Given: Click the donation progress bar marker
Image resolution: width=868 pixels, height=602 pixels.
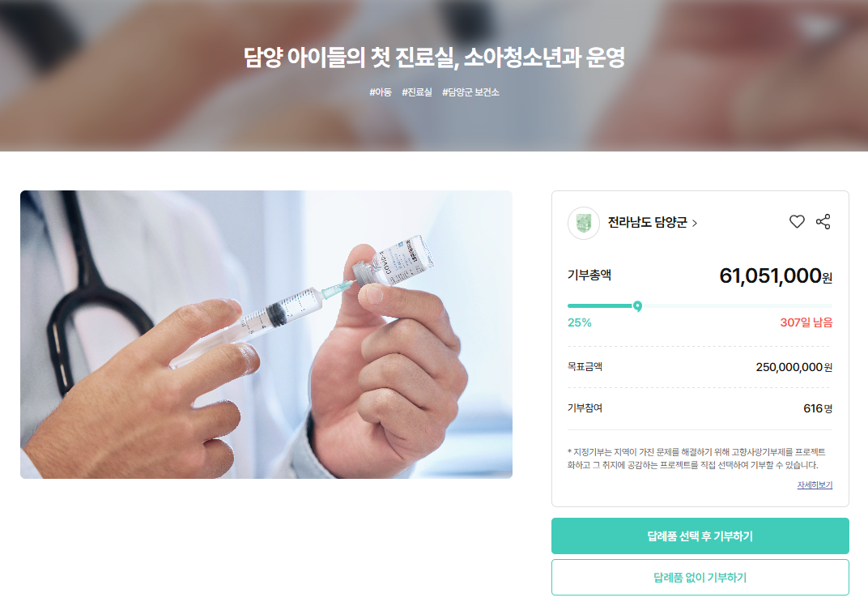Looking at the screenshot, I should tap(637, 305).
